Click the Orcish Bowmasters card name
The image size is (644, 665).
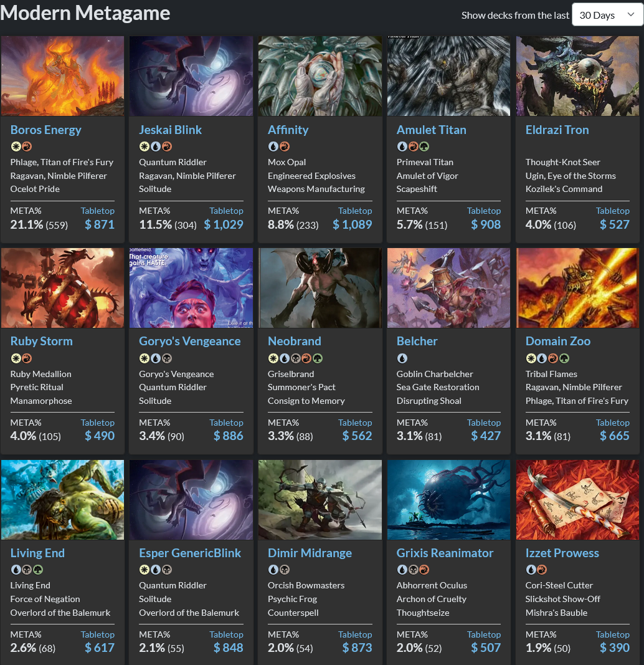pyautogui.click(x=306, y=585)
